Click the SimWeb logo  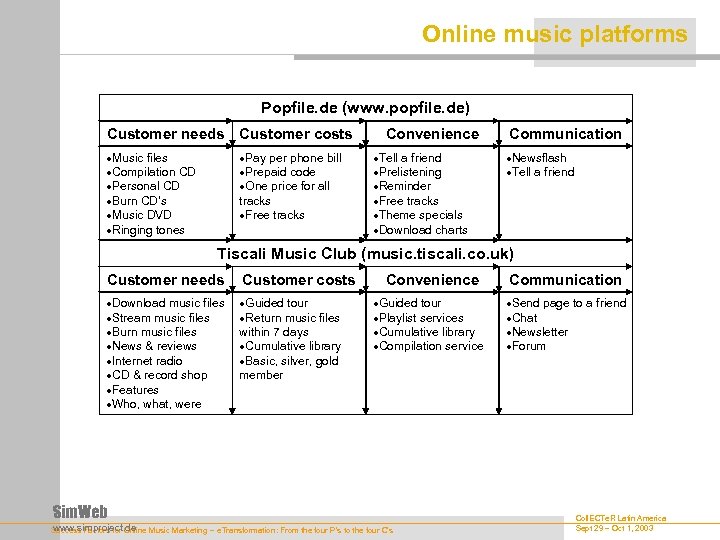pos(80,511)
